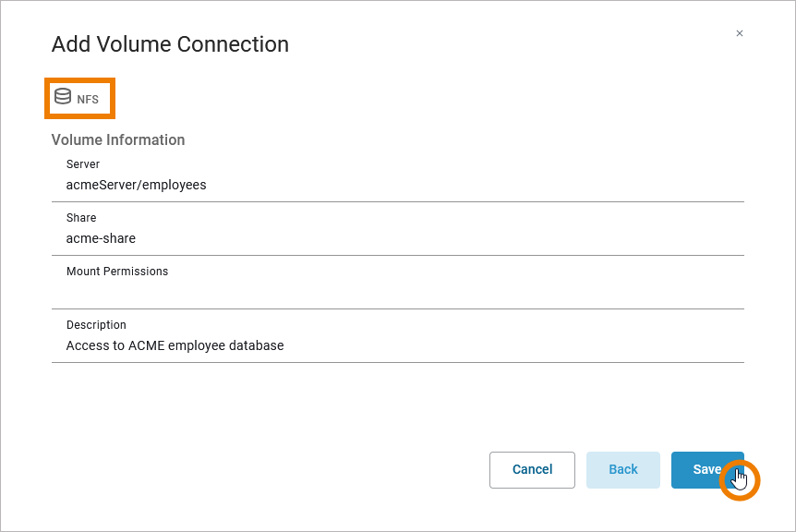Click the underline beneath the Share field
Viewport: 796px width, 532px height.
tap(397, 255)
